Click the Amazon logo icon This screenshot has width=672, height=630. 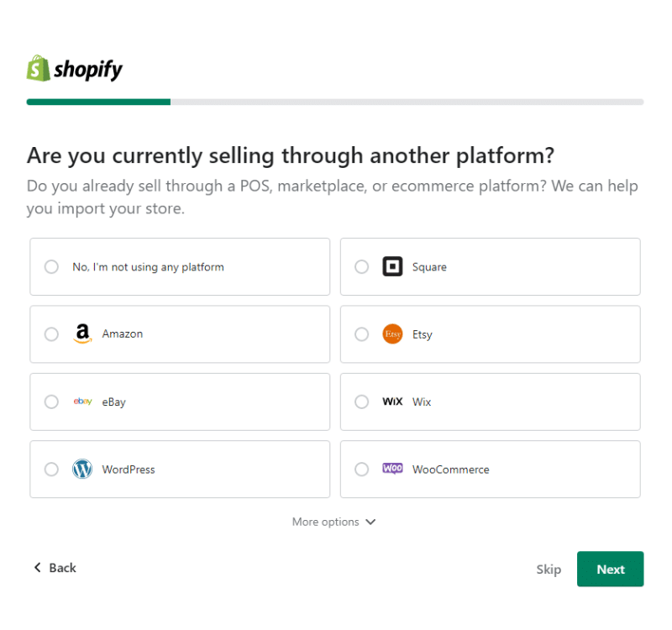point(82,333)
